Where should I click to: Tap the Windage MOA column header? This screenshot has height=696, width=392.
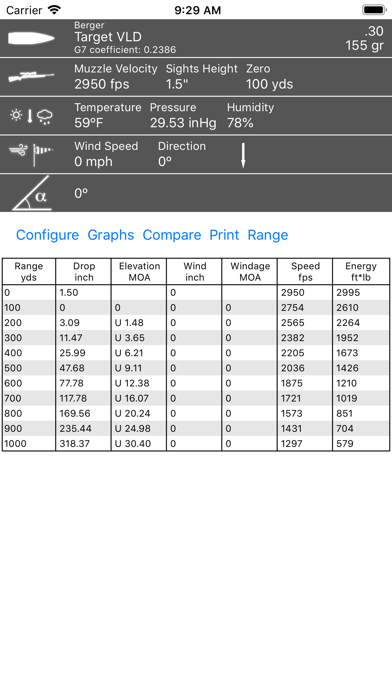click(250, 272)
